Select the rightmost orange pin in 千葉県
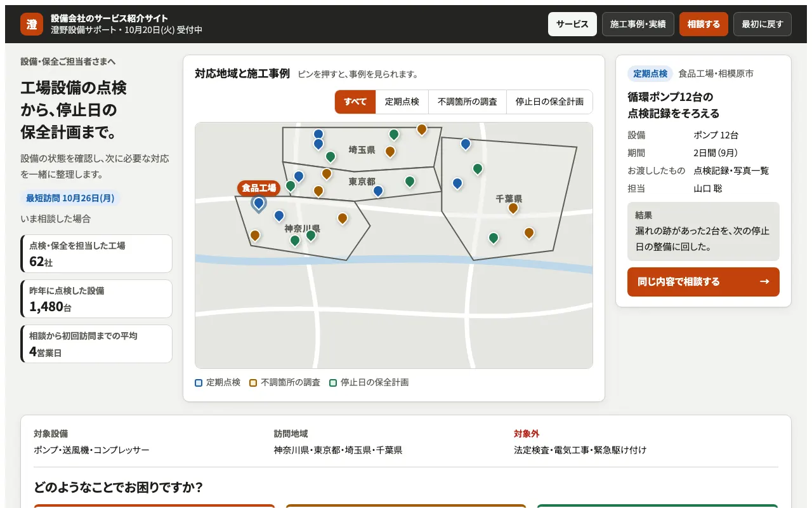Image resolution: width=812 pixels, height=508 pixels. [x=529, y=234]
